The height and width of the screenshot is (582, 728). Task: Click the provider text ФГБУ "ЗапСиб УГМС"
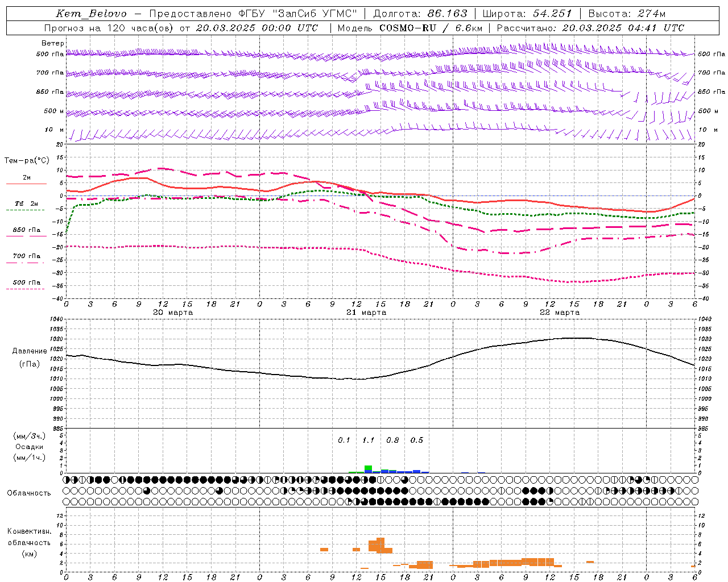click(x=297, y=14)
